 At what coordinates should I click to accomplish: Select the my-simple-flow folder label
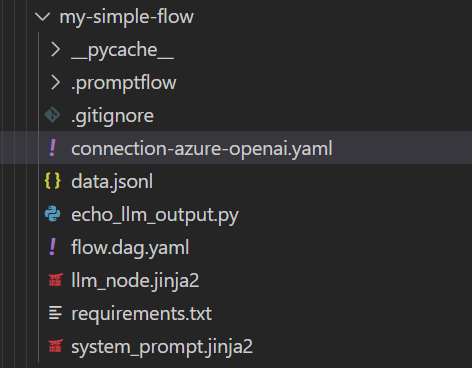pyautogui.click(x=126, y=17)
